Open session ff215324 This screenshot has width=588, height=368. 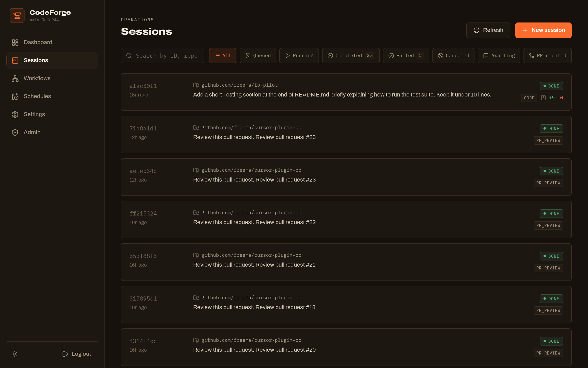tap(346, 220)
